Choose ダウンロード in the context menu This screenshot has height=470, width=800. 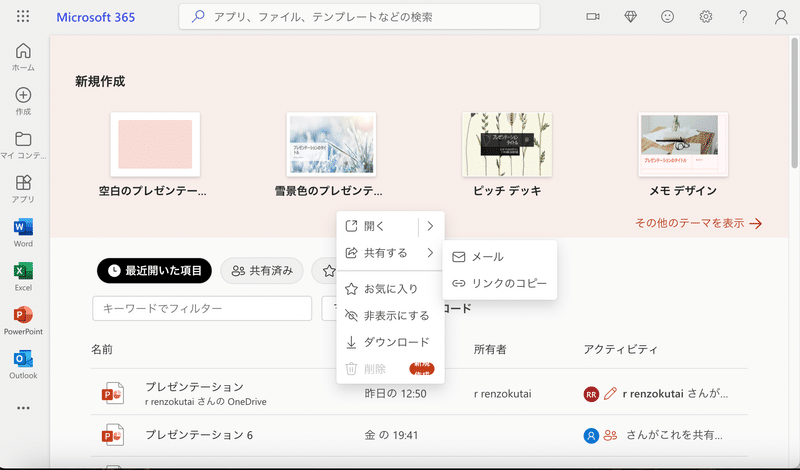tap(390, 342)
